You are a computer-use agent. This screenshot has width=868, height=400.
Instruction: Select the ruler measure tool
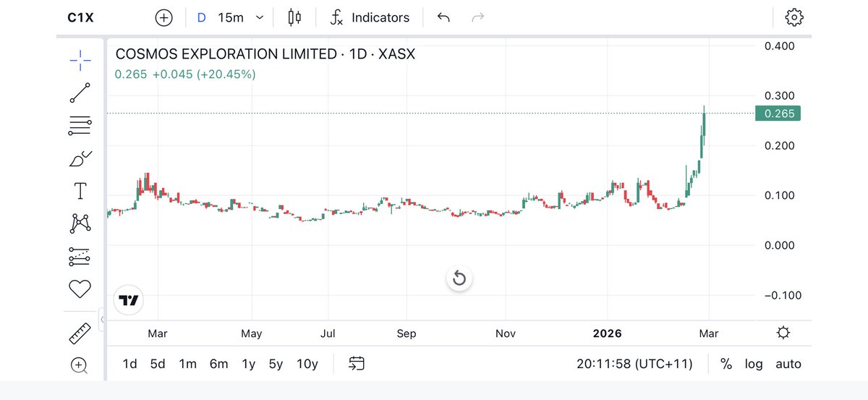pos(80,333)
